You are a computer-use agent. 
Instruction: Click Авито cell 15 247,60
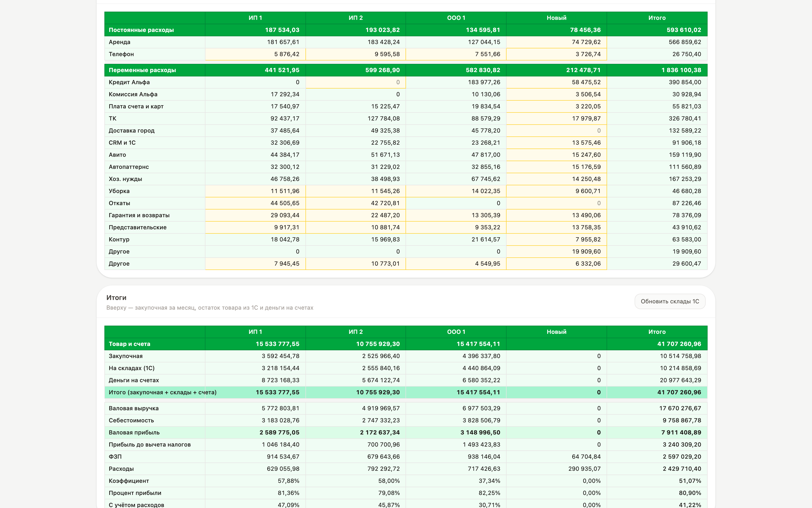coord(556,155)
